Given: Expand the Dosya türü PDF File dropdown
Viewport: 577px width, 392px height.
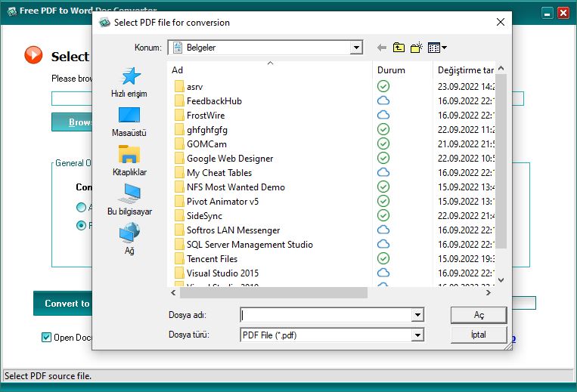Looking at the screenshot, I should pos(417,335).
